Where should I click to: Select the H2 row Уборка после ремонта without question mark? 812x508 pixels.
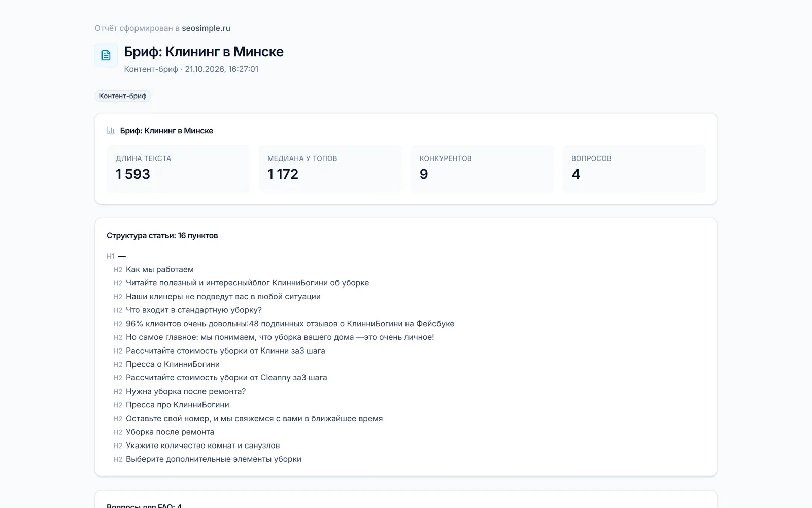(x=164, y=432)
